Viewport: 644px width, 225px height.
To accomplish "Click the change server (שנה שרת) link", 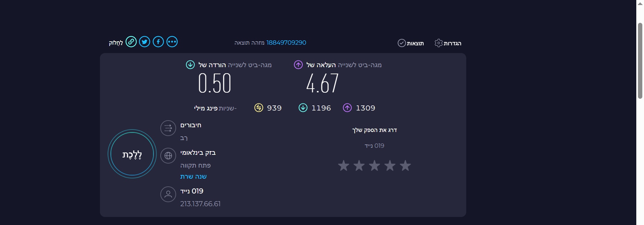I will click(x=193, y=177).
